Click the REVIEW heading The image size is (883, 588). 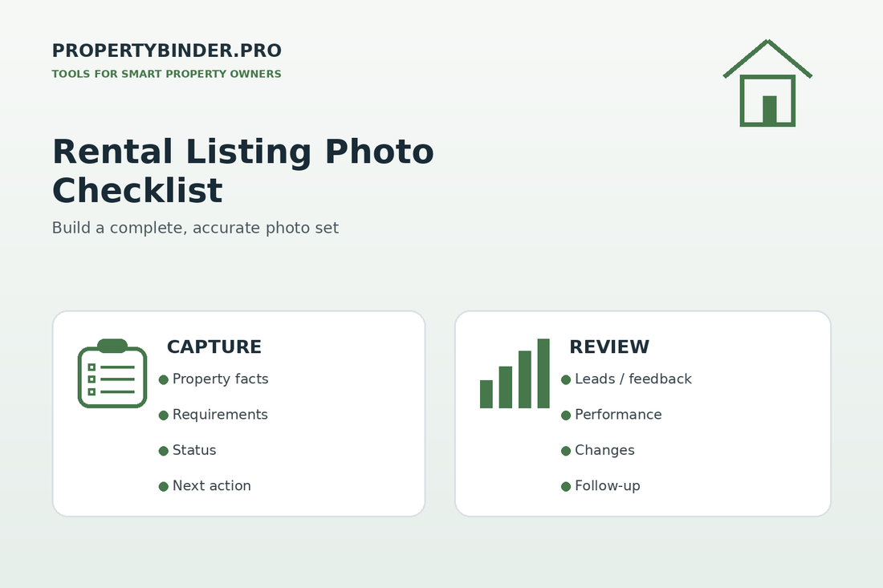(609, 347)
